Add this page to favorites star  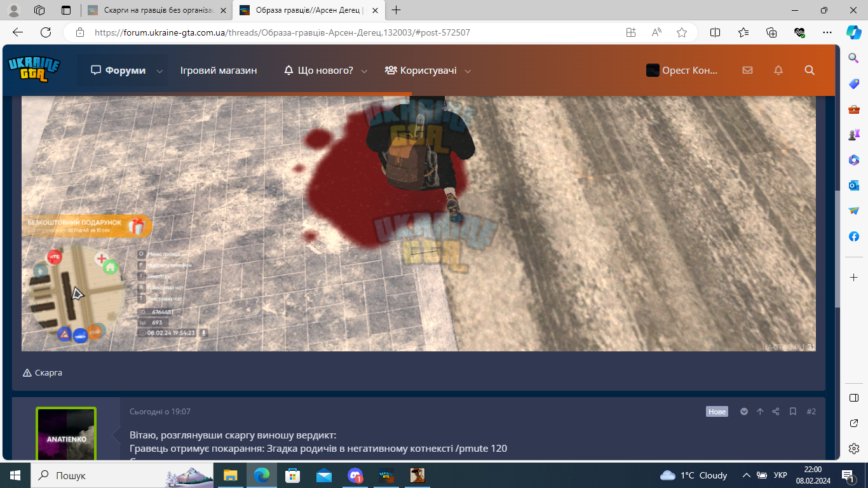(x=682, y=32)
